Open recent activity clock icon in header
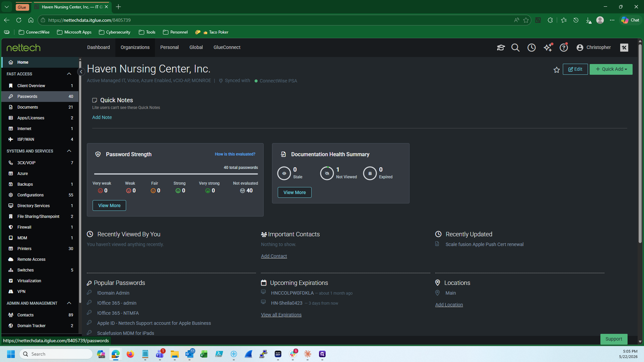644x362 pixels. click(532, 48)
